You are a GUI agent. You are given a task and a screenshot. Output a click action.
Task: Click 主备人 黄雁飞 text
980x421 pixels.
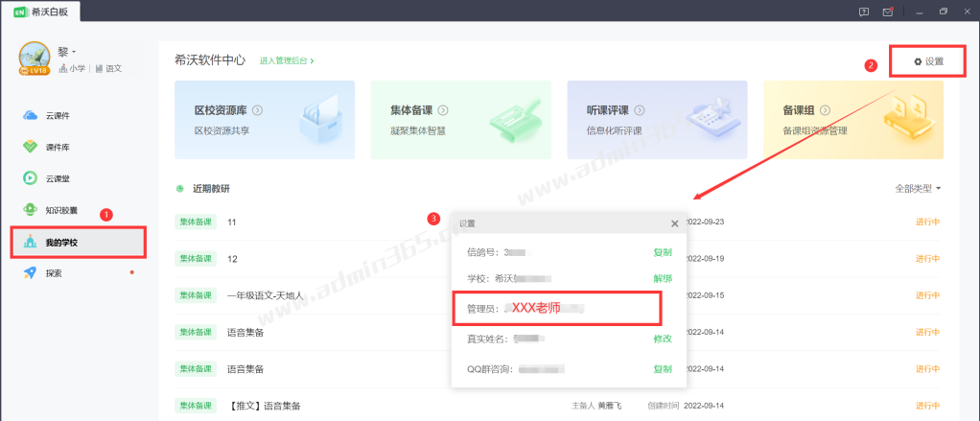tap(596, 406)
